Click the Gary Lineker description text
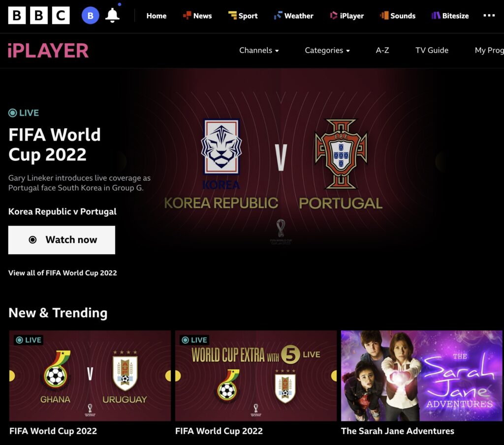The width and height of the screenshot is (504, 445). coord(79,183)
